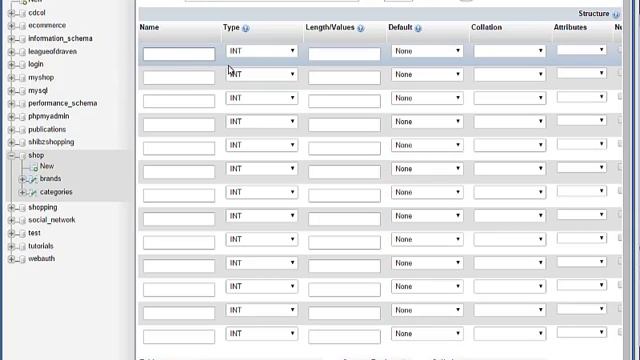Open the myshop database

pos(41,78)
